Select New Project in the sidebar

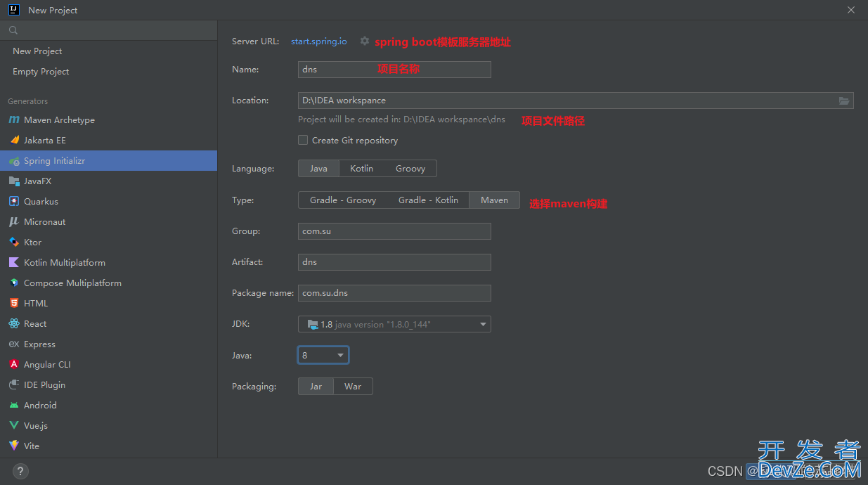point(37,51)
